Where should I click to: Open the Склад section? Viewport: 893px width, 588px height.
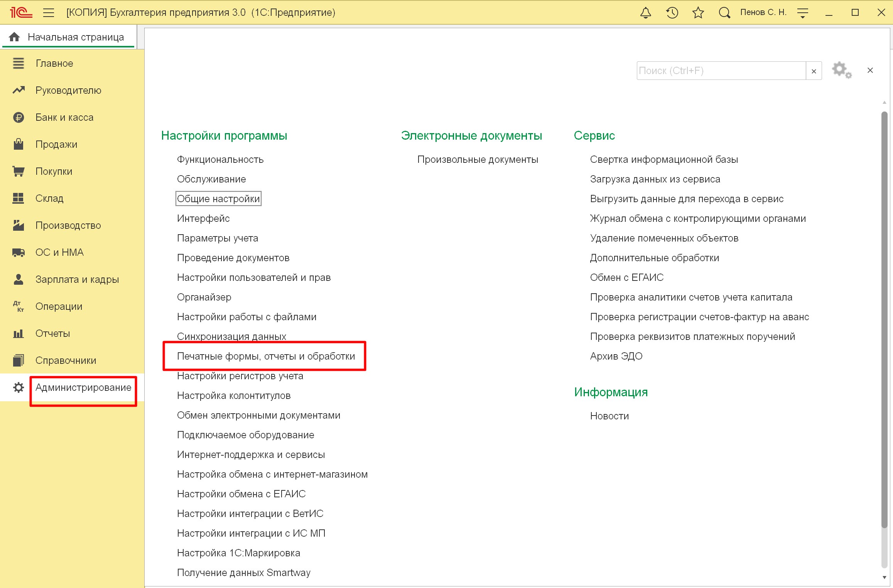click(49, 198)
